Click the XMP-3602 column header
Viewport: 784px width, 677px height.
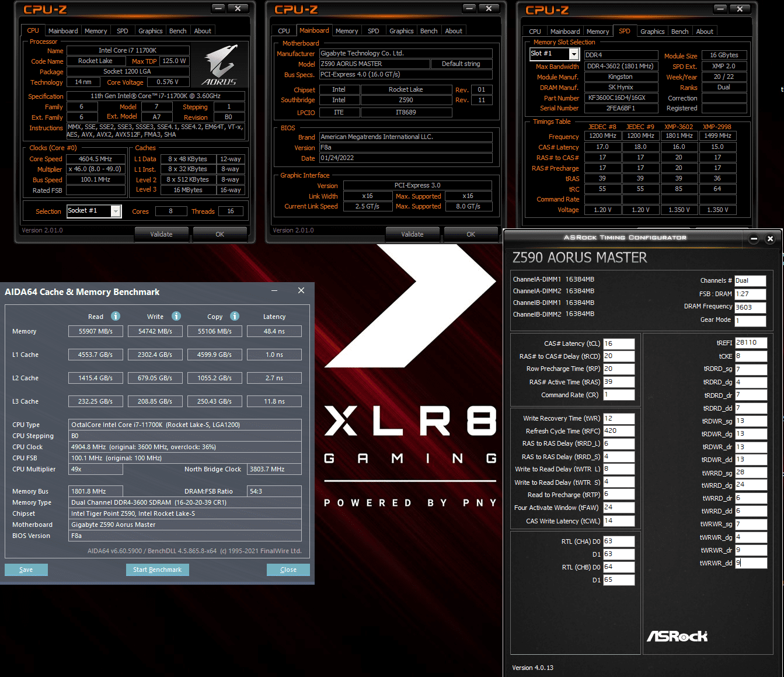pos(679,127)
